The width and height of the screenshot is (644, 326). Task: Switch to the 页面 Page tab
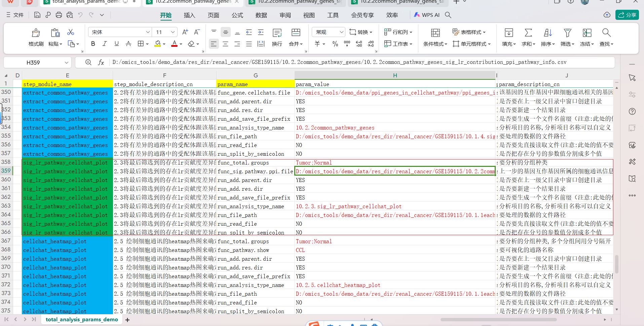pyautogui.click(x=213, y=15)
